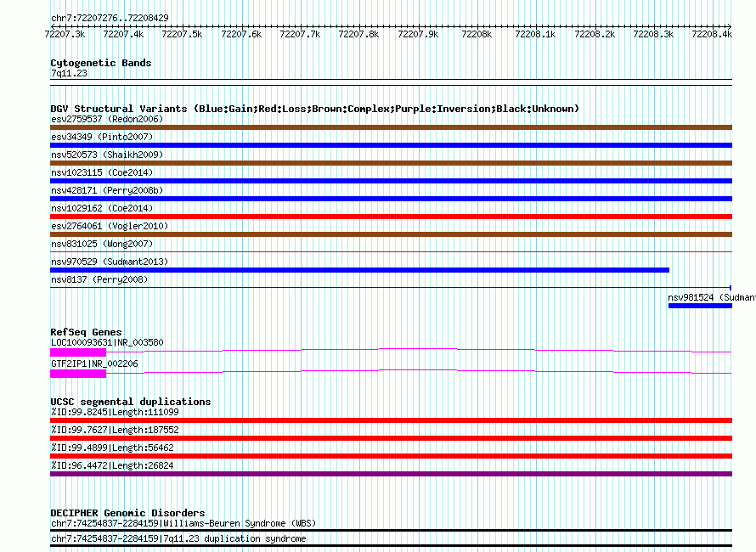Click nsv8137 (Perry2008) label
Screen dimensions: 756x552
[x=99, y=279]
